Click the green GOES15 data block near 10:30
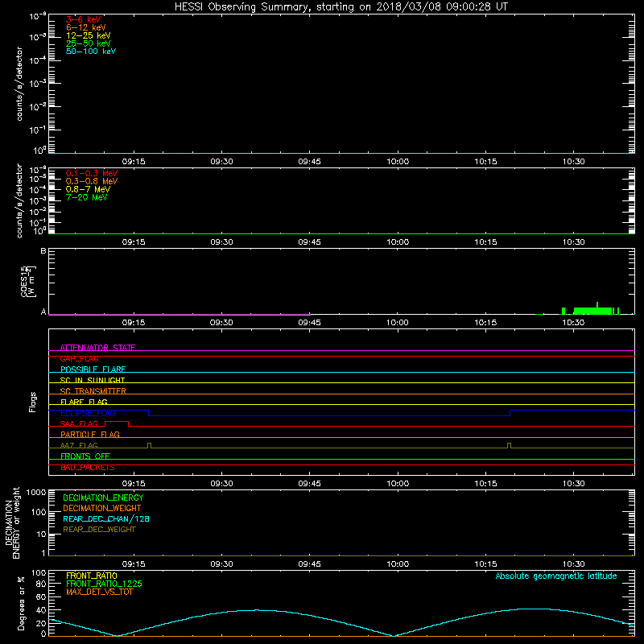Viewport: 644px width, 644px height. pos(592,311)
